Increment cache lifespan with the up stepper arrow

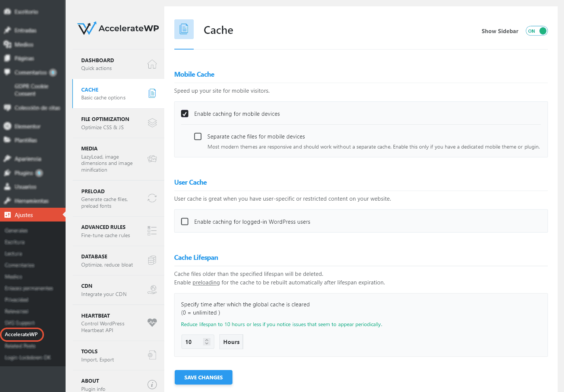pos(207,339)
